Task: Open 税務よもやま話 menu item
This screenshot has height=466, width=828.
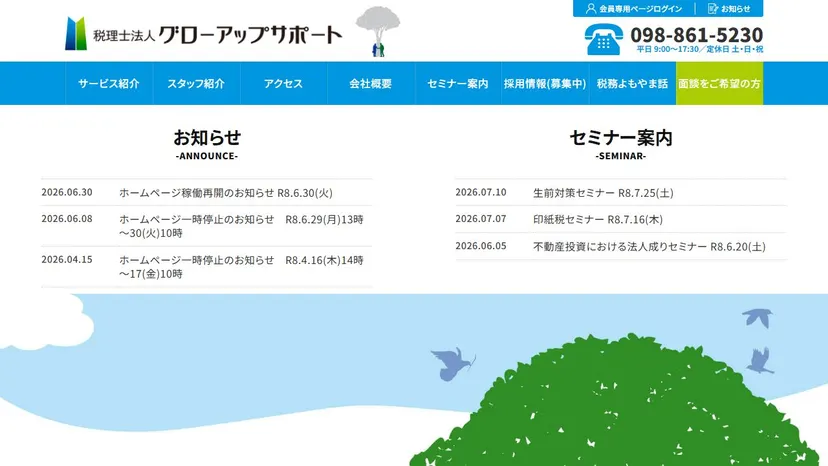Action: tap(632, 83)
